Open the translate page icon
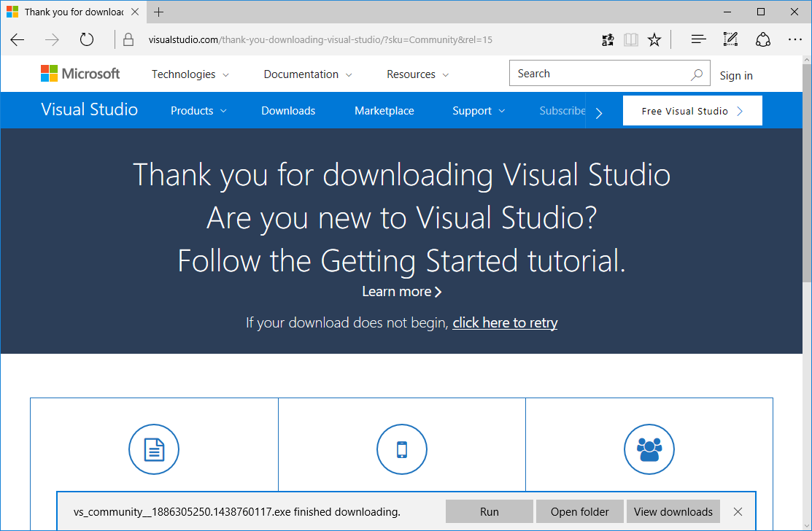Image resolution: width=812 pixels, height=531 pixels. [x=608, y=40]
